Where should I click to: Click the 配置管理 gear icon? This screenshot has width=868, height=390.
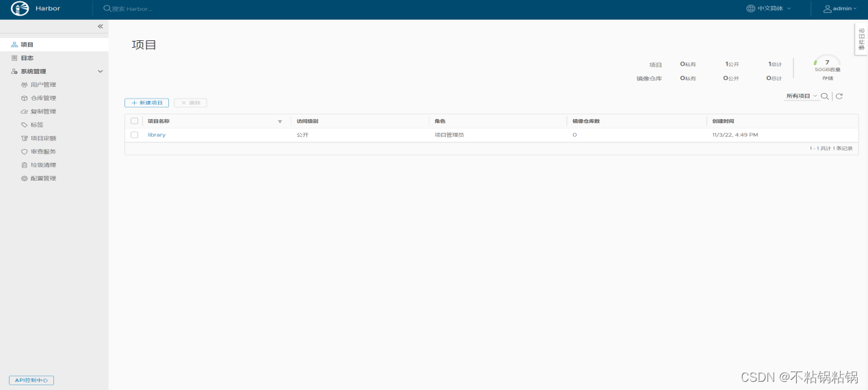[x=25, y=178]
